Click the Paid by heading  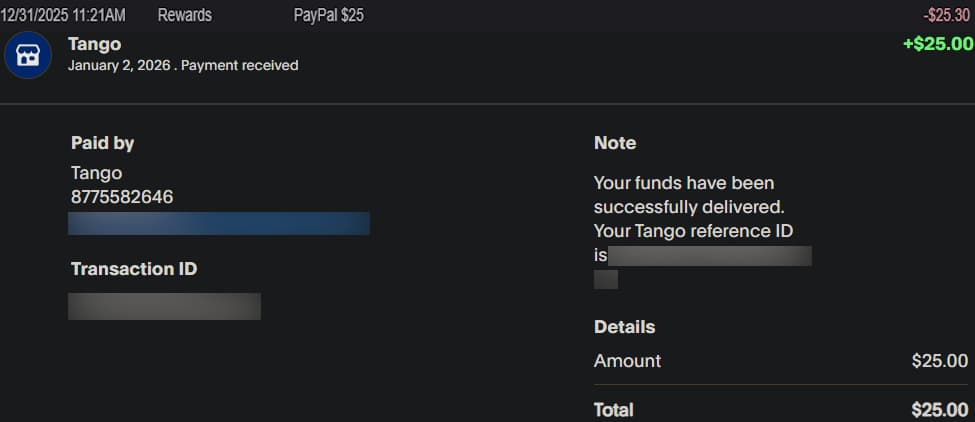(x=103, y=143)
